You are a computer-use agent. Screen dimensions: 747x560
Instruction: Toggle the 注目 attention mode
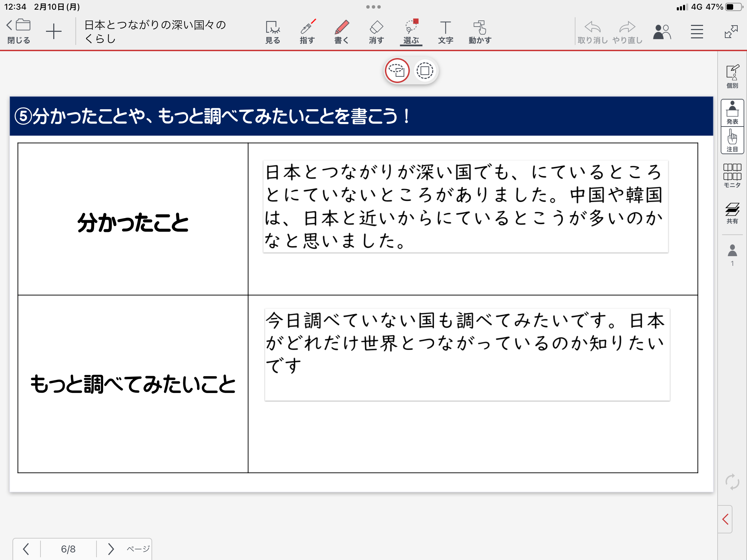(x=732, y=140)
